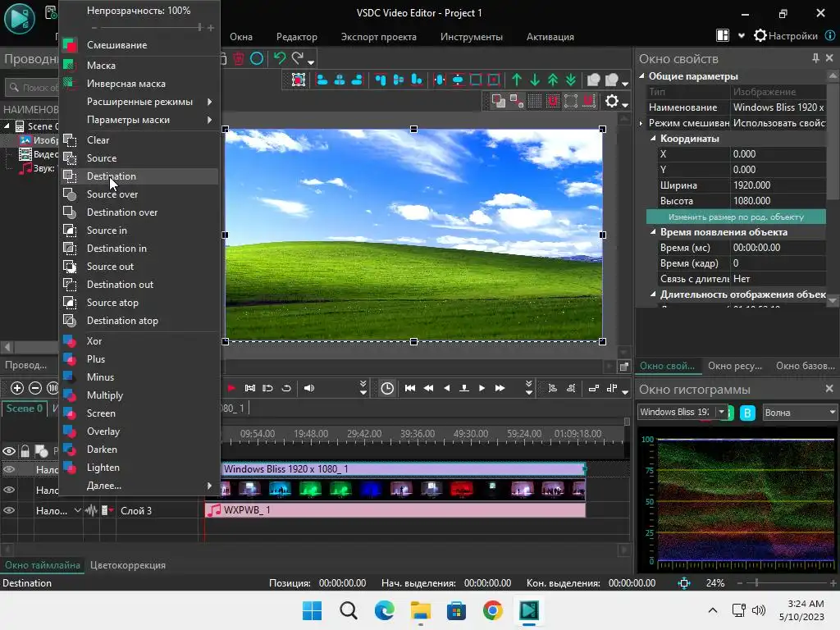Click the red trash delete icon

[x=239, y=58]
